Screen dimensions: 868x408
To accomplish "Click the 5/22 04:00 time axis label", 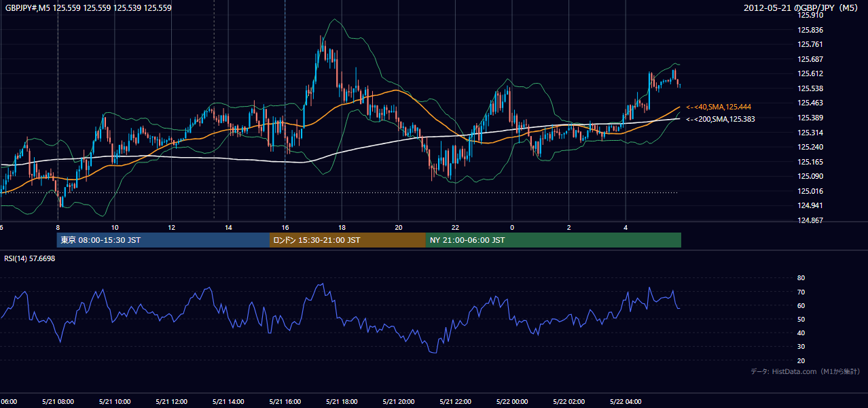I will pos(625,401).
